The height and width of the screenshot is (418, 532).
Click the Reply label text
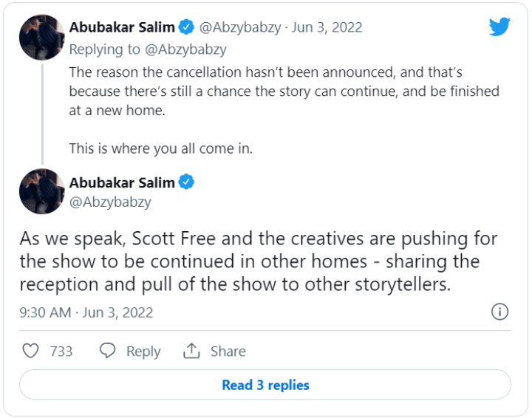(143, 352)
